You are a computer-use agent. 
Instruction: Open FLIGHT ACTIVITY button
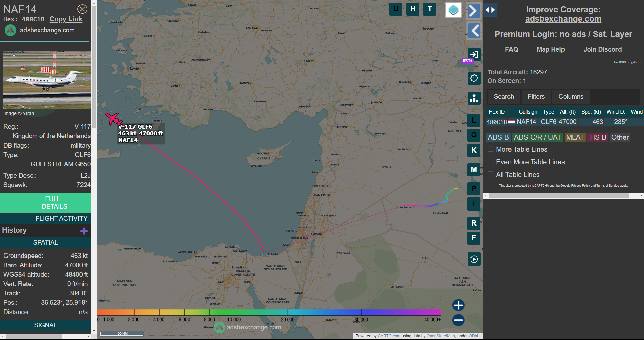point(46,218)
